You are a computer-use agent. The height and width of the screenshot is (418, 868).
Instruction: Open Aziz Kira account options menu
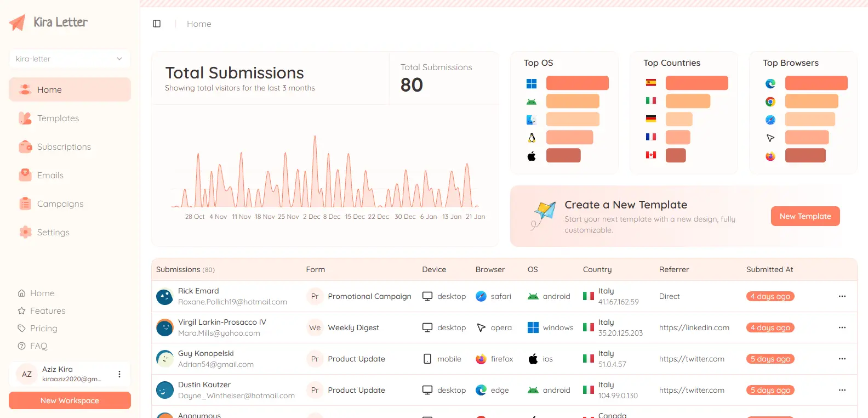[x=119, y=374]
